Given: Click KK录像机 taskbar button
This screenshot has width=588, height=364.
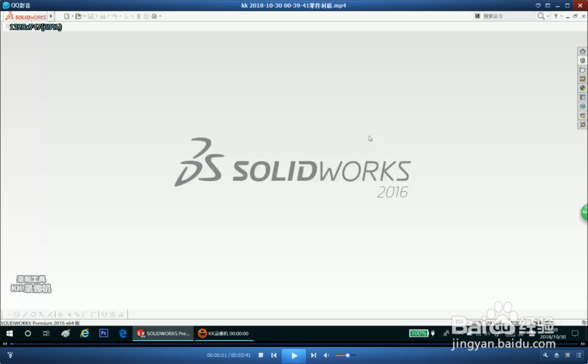Looking at the screenshot, I should click(x=224, y=333).
